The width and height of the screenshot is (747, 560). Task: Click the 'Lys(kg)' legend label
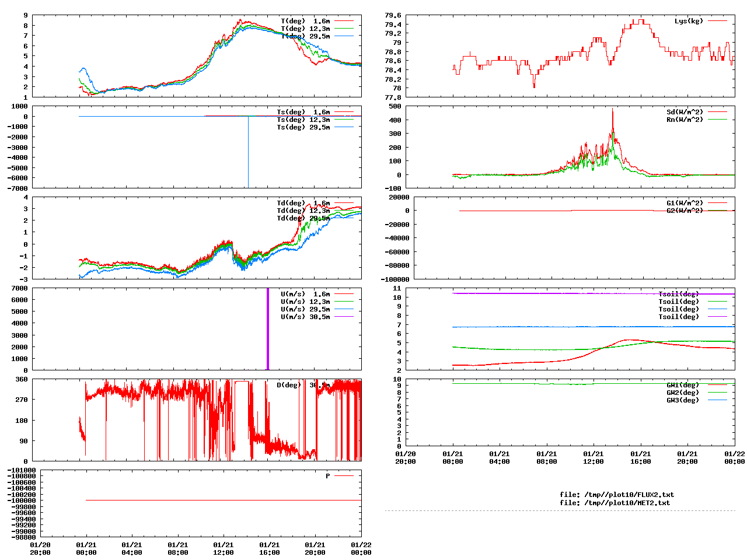689,21
